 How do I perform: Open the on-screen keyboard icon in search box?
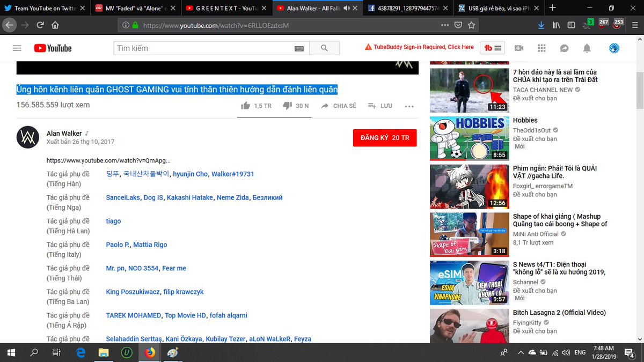click(x=300, y=48)
